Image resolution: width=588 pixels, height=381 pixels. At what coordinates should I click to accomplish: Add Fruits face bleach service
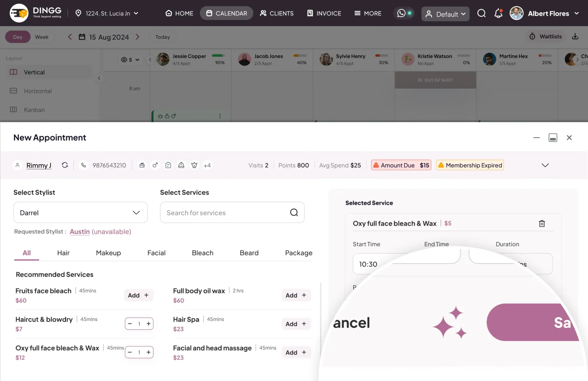[x=138, y=295]
